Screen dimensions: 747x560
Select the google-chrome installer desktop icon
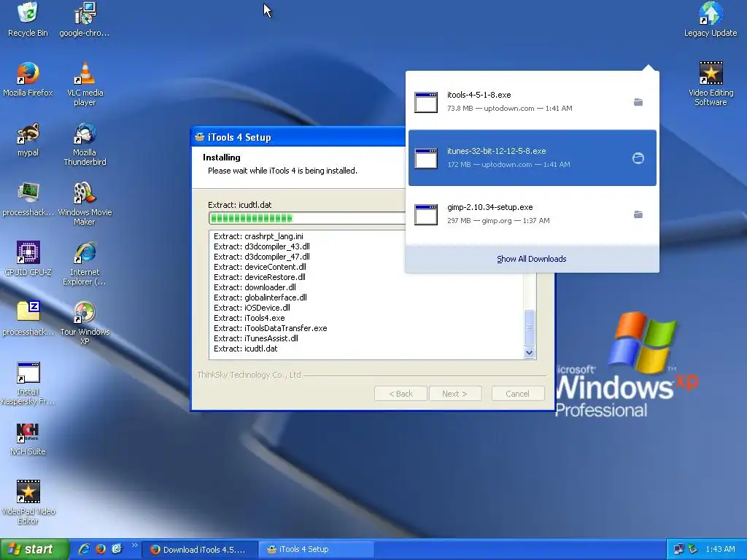pyautogui.click(x=85, y=19)
